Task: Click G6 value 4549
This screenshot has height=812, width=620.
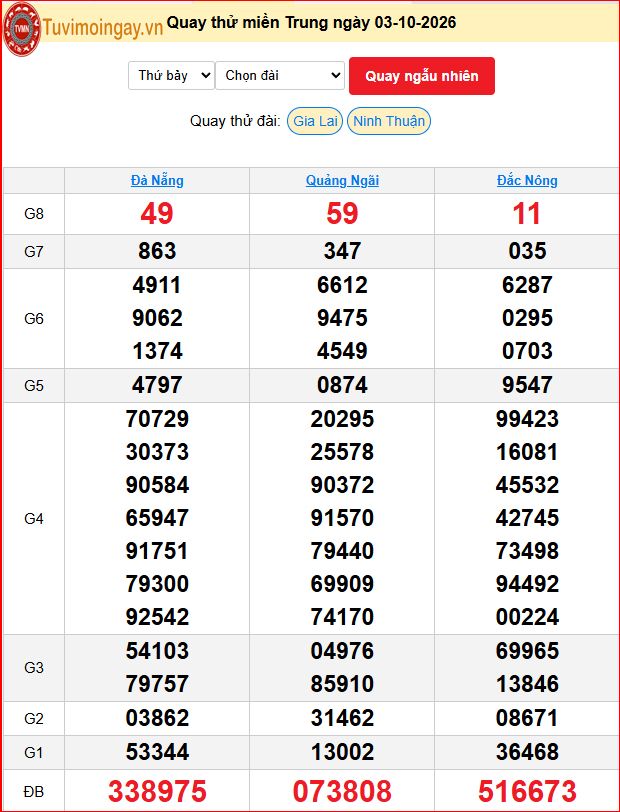Action: pos(342,351)
